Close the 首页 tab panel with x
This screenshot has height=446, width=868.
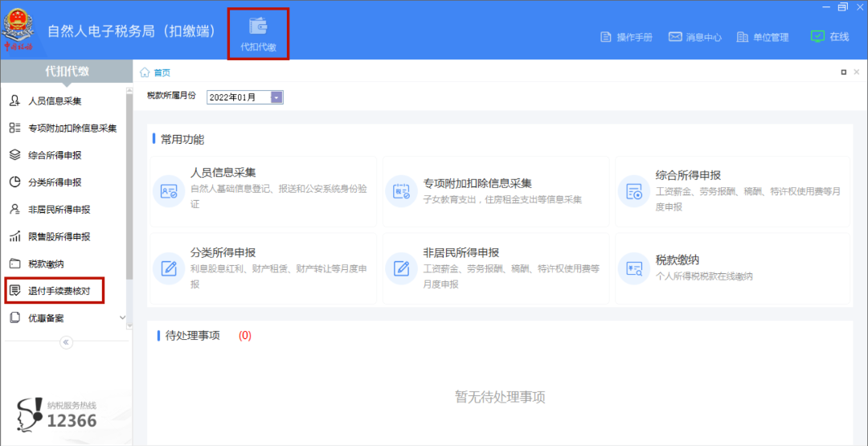857,72
